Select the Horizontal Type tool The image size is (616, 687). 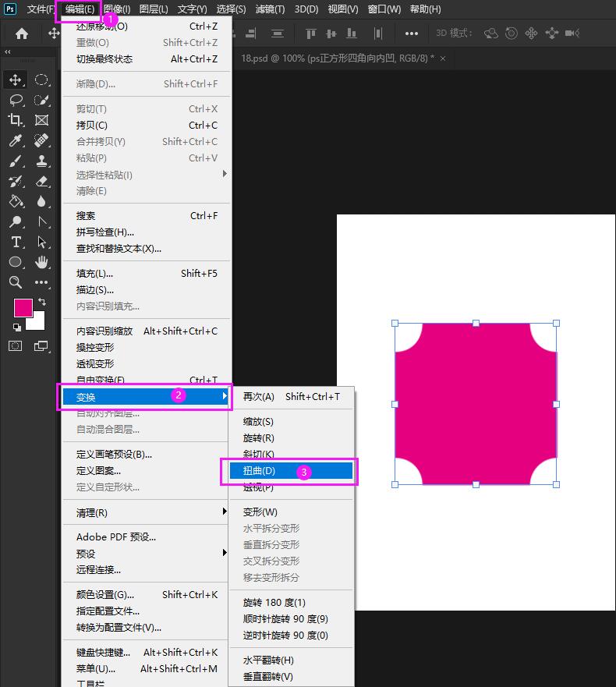16,242
